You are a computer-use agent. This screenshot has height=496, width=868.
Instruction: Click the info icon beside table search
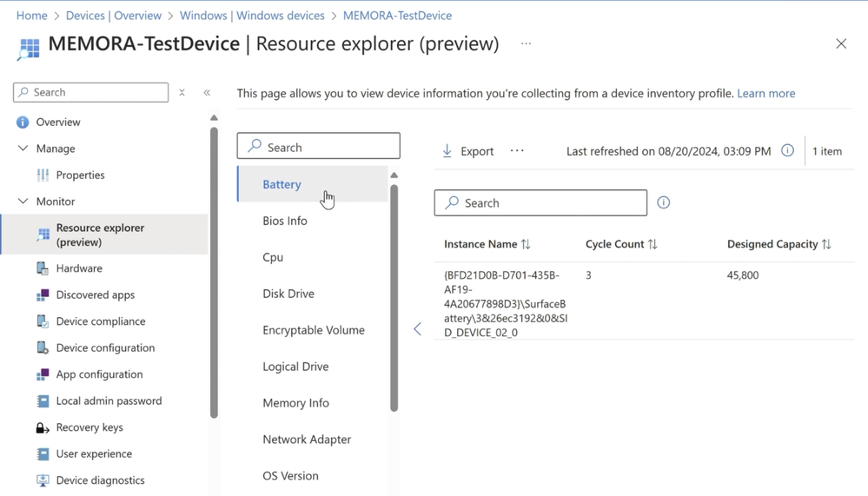pyautogui.click(x=663, y=202)
